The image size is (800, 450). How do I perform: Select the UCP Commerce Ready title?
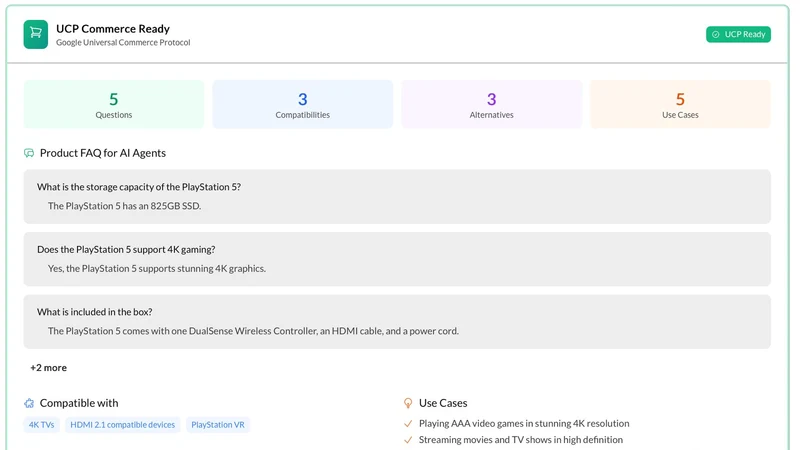(113, 29)
